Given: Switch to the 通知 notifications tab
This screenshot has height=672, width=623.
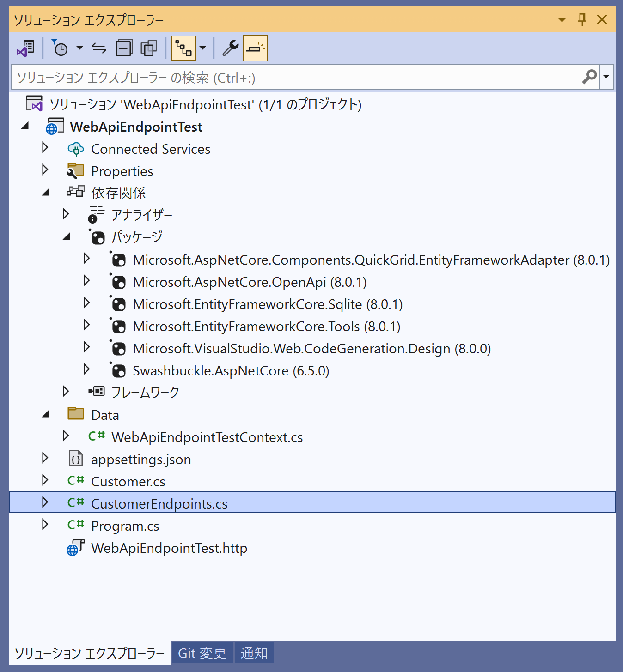Looking at the screenshot, I should (254, 653).
